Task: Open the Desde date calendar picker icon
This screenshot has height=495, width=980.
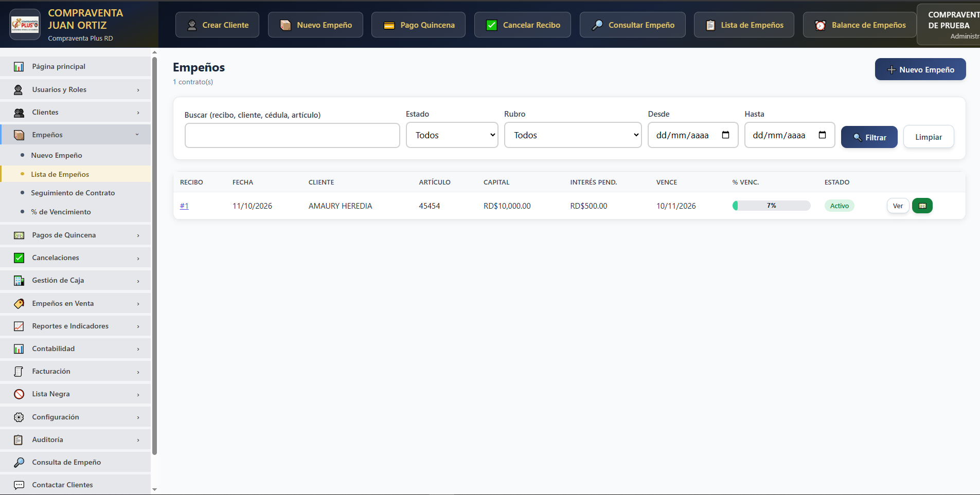Action: click(x=725, y=135)
